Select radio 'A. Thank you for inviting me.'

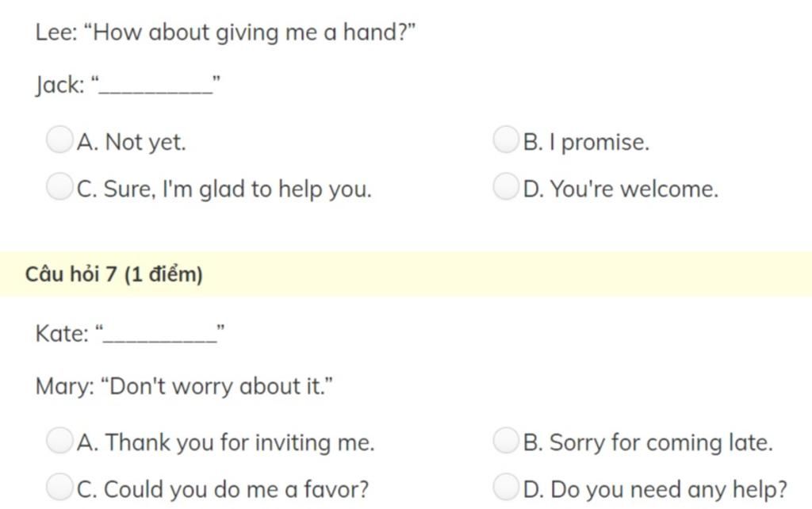59,440
